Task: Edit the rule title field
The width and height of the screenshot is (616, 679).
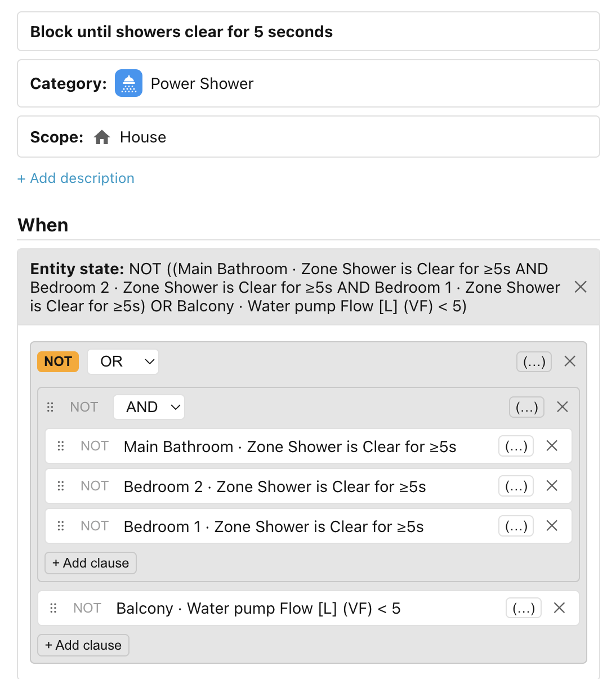Action: point(309,32)
